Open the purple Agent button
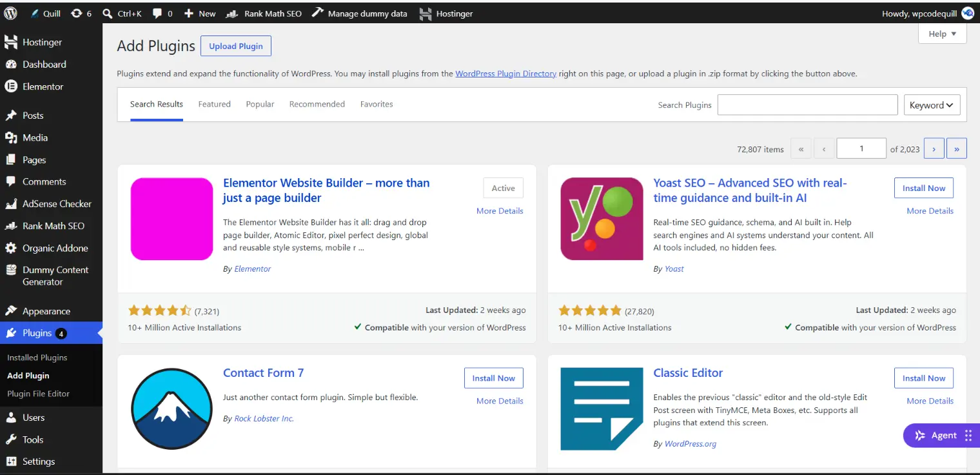 (941, 436)
